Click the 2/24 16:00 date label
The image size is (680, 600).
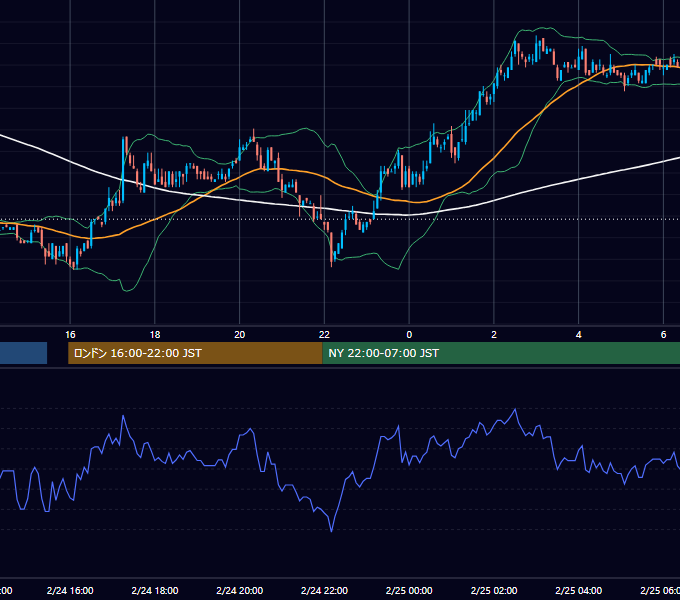70,590
